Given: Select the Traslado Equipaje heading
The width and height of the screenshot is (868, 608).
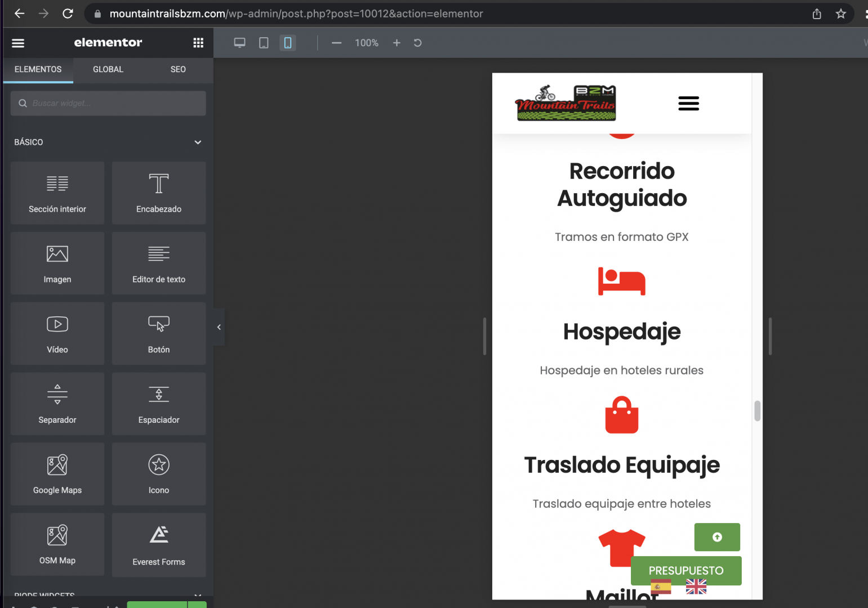Looking at the screenshot, I should 622,465.
